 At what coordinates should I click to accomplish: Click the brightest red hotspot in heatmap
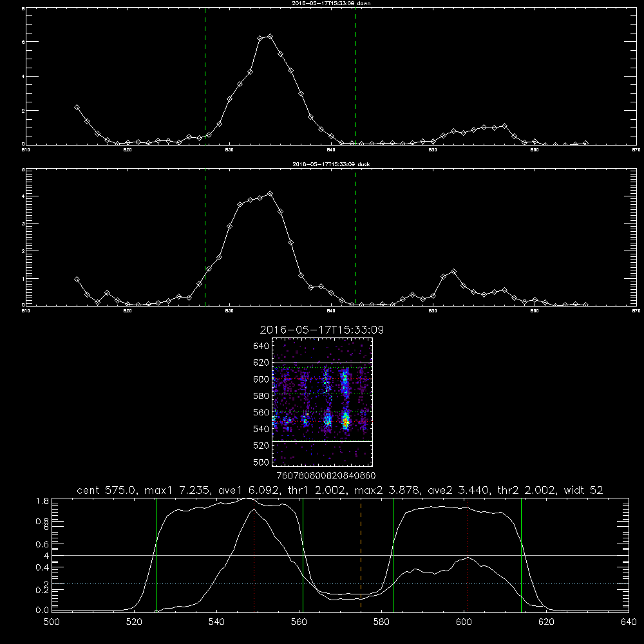pyautogui.click(x=346, y=422)
